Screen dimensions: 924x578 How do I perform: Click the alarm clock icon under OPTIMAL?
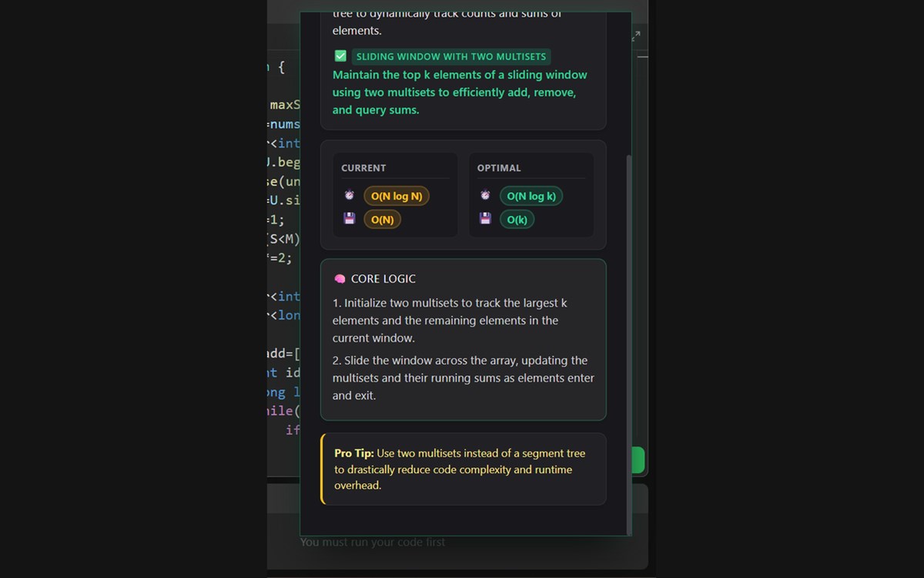[x=485, y=196]
